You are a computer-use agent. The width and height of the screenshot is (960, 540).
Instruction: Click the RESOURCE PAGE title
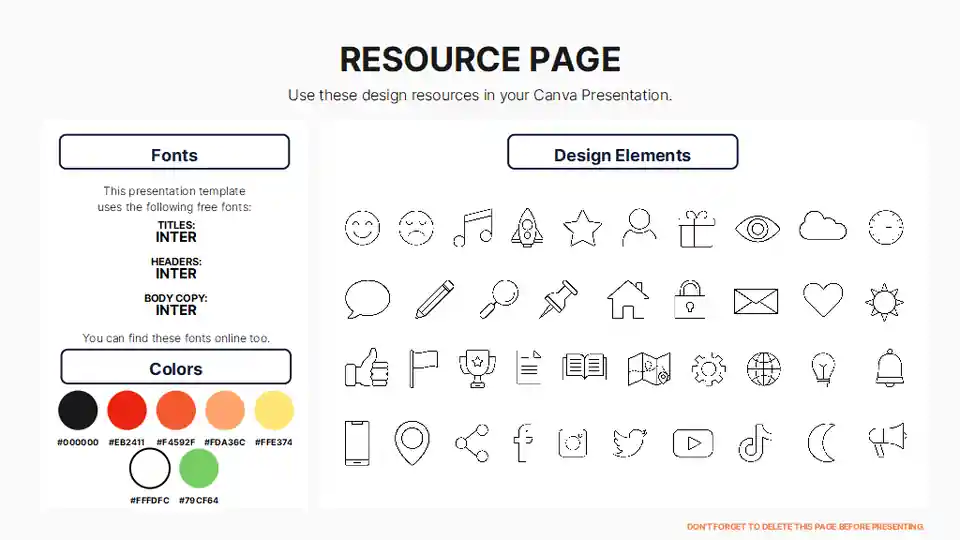tap(480, 59)
